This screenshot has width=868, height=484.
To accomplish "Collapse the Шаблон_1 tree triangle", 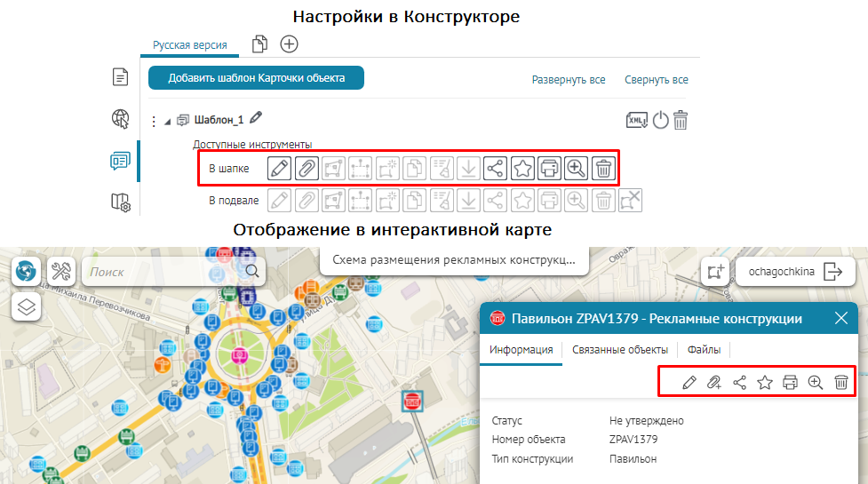I will (168, 121).
